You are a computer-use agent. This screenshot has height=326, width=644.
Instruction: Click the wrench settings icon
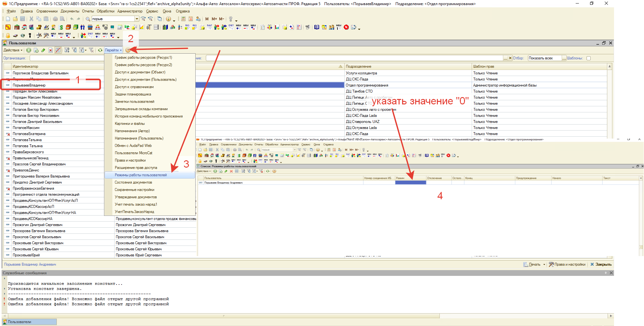pyautogui.click(x=231, y=19)
